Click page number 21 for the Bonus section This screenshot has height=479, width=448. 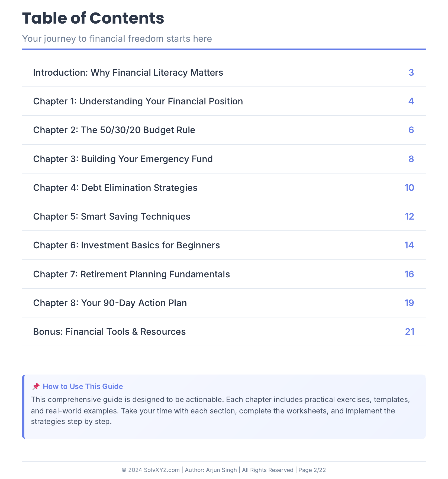point(410,332)
